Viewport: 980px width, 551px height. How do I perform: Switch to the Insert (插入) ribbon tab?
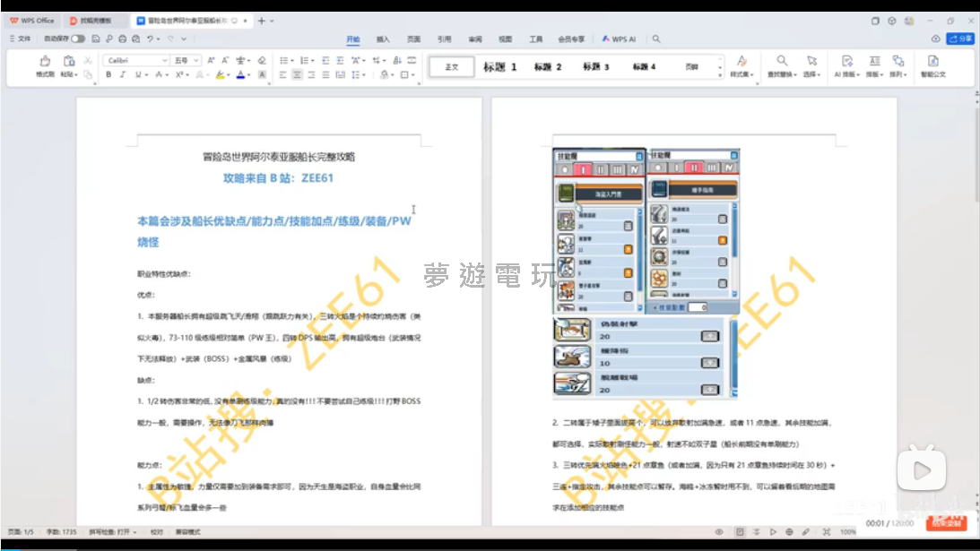383,39
